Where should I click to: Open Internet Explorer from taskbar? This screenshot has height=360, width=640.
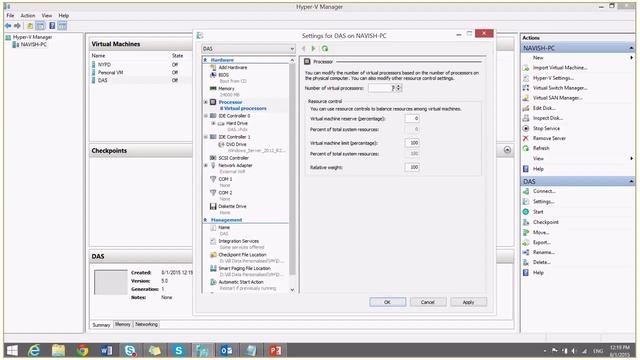tap(34, 351)
